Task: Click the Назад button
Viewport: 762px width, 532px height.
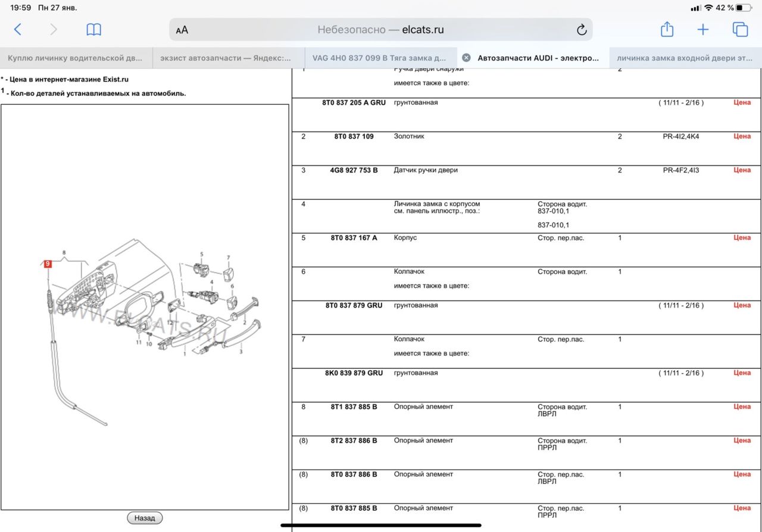Action: [145, 518]
